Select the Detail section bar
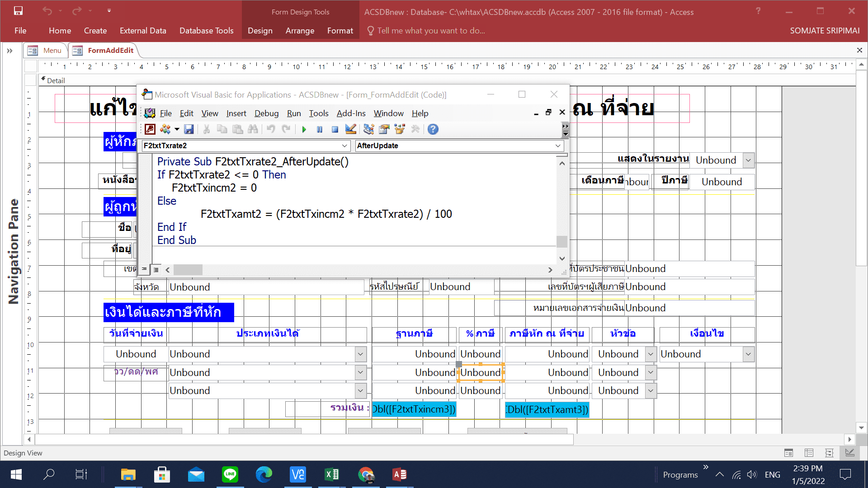This screenshot has width=868, height=488. [x=448, y=80]
